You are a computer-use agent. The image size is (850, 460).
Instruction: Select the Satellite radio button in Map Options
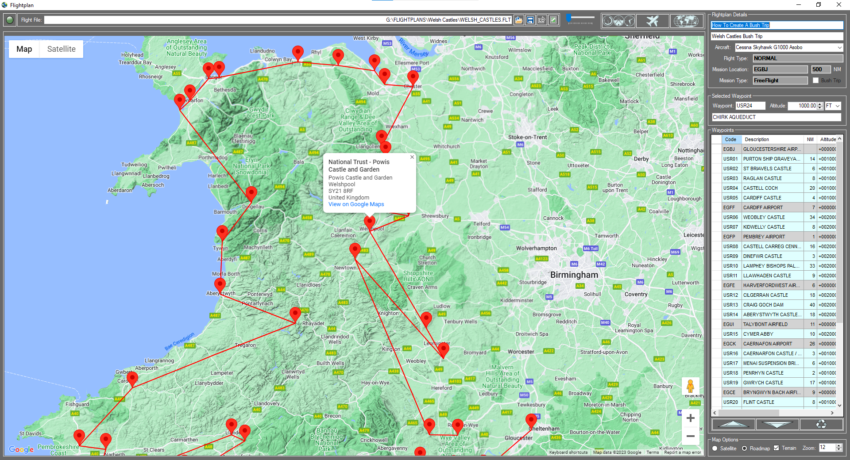tap(714, 448)
